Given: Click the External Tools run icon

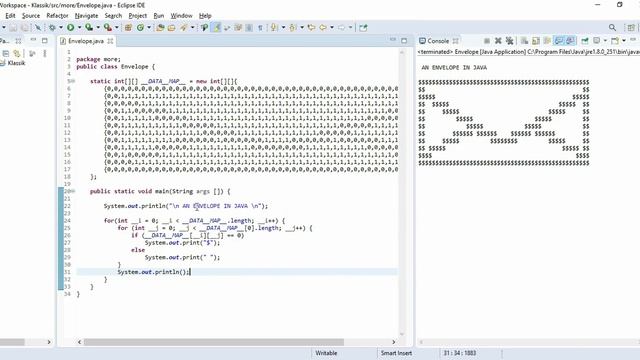Looking at the screenshot, I should 108,28.
